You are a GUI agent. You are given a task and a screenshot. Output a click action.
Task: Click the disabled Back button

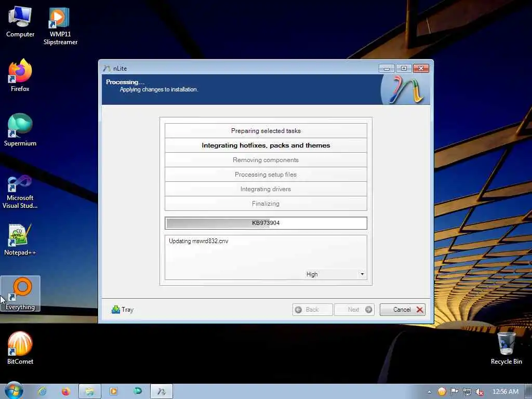tap(312, 310)
